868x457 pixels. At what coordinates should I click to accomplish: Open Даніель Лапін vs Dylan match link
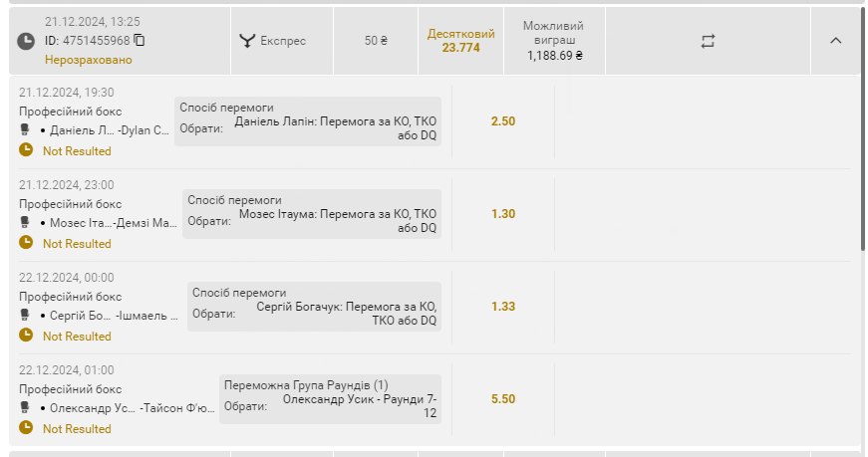coord(109,130)
